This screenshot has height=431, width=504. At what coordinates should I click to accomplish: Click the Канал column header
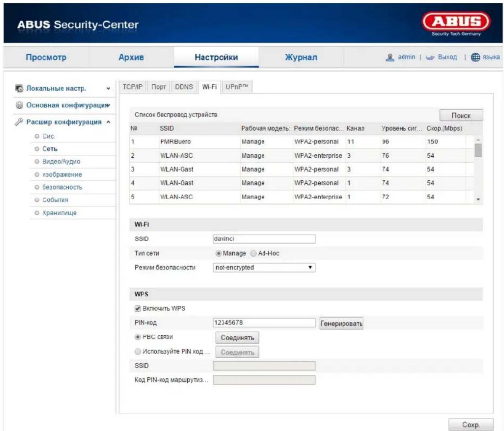point(355,129)
